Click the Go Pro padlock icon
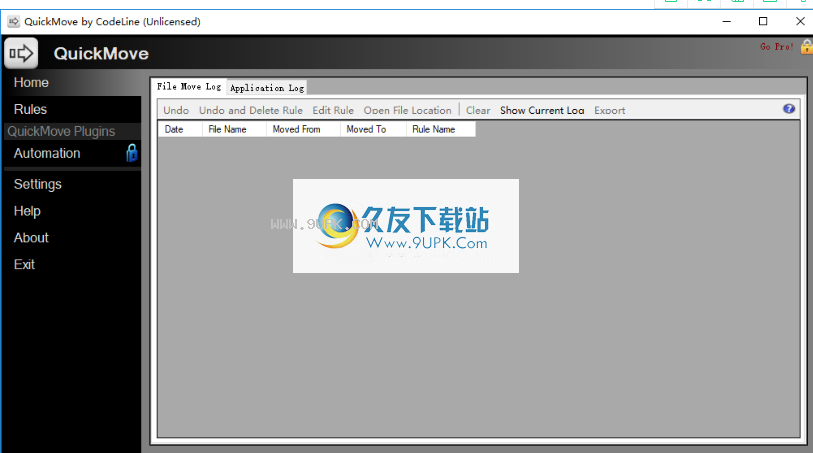 [x=807, y=47]
